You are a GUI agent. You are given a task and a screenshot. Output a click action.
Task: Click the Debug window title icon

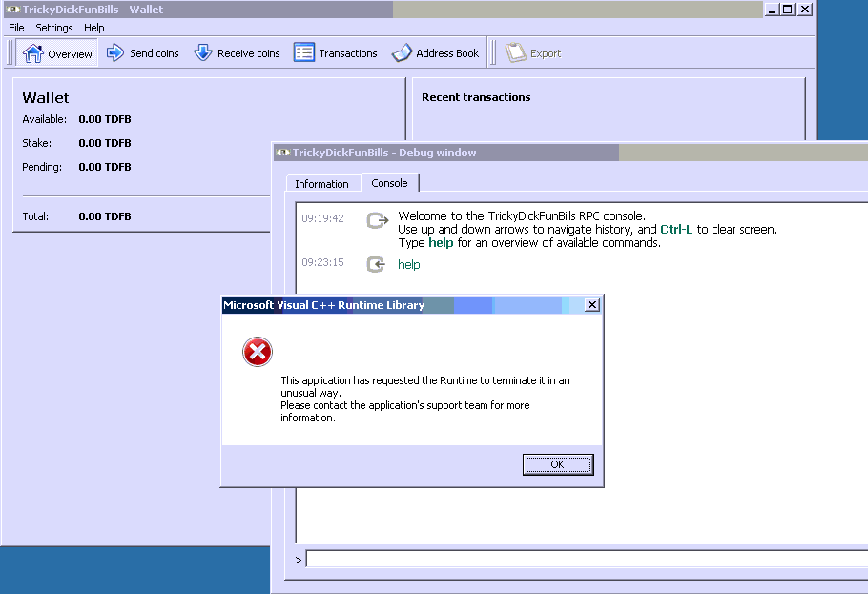pyautogui.click(x=283, y=153)
